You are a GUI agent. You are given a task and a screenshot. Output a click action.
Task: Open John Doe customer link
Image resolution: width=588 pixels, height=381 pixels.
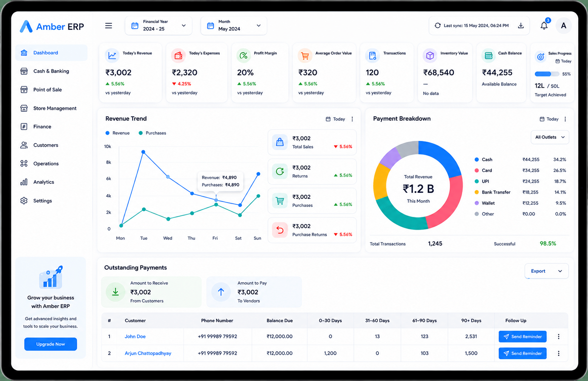click(x=135, y=336)
